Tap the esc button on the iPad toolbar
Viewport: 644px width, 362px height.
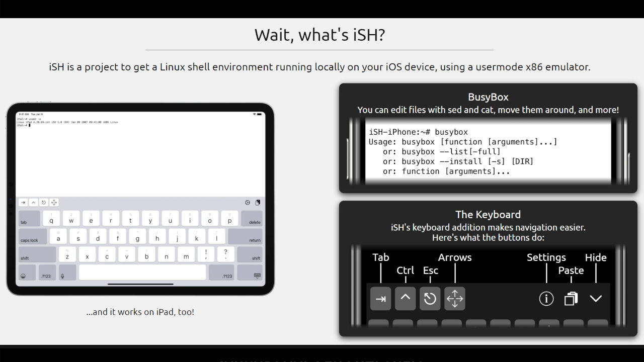pyautogui.click(x=44, y=203)
